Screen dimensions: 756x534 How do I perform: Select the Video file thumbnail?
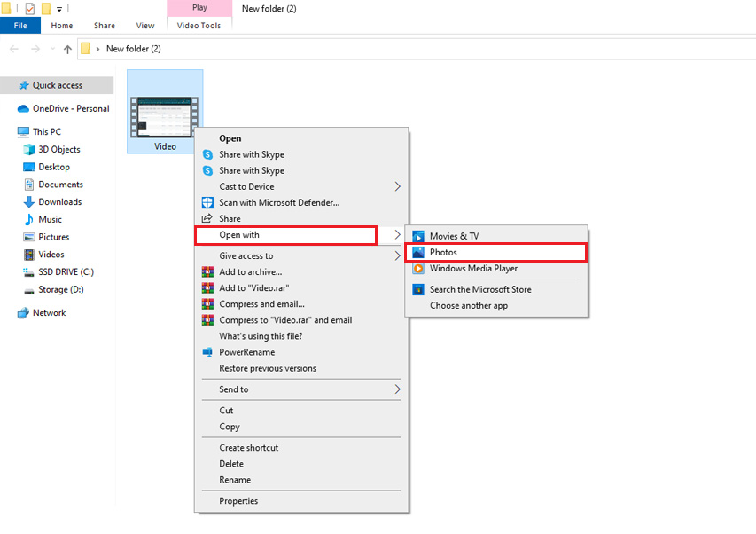point(164,117)
